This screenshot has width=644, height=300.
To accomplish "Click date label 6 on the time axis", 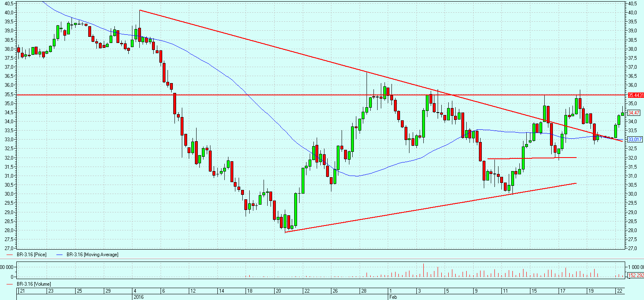I will click(x=163, y=291).
